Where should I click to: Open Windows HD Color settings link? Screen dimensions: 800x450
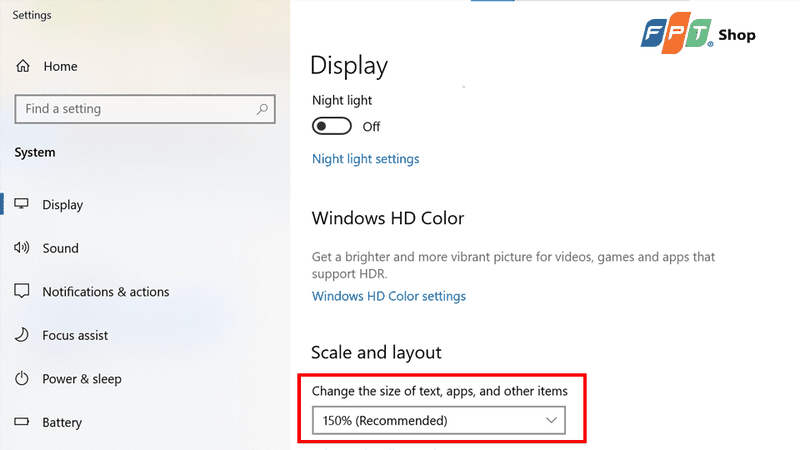click(389, 296)
